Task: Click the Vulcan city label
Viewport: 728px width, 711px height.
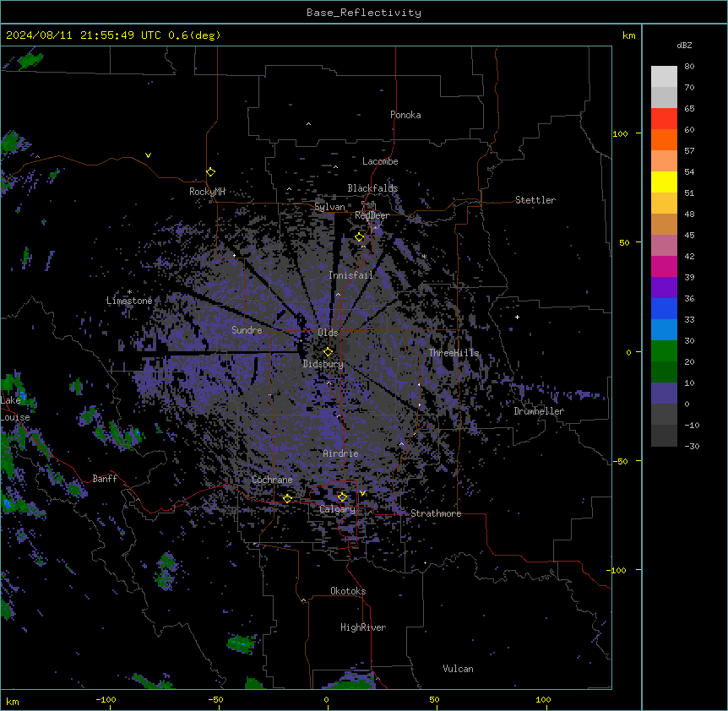Action: [459, 669]
